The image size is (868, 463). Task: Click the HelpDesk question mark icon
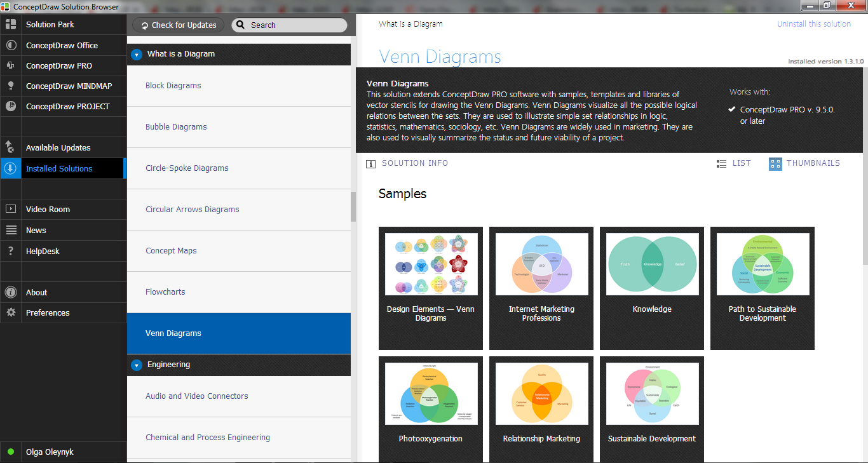click(11, 251)
